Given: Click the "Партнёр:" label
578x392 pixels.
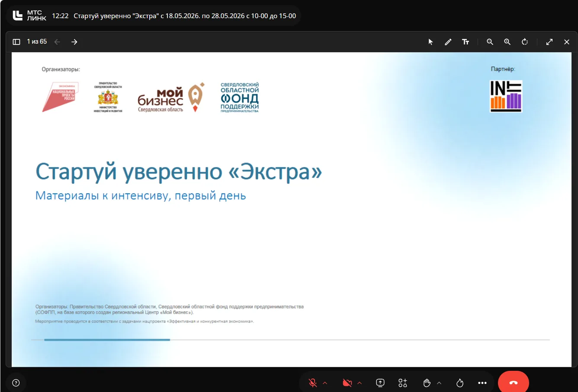Looking at the screenshot, I should click(x=503, y=69).
